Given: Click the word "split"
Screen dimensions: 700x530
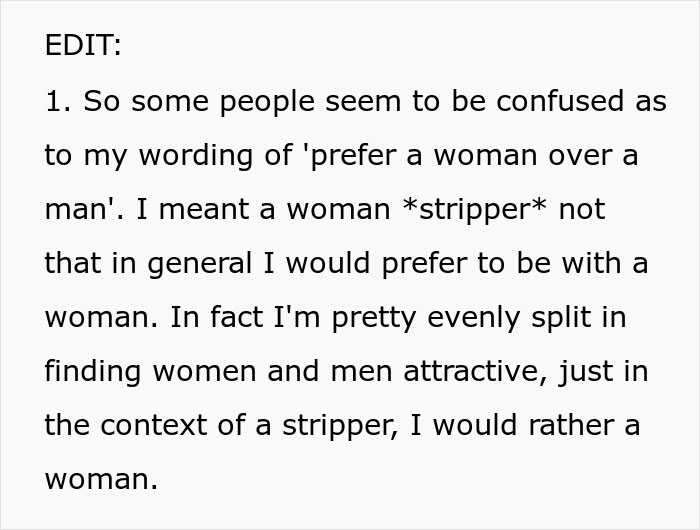Looking at the screenshot, I should point(555,317).
